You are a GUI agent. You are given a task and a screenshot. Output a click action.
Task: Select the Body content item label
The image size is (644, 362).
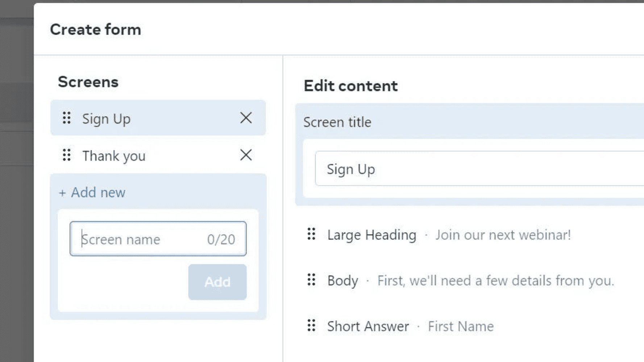[342, 281]
